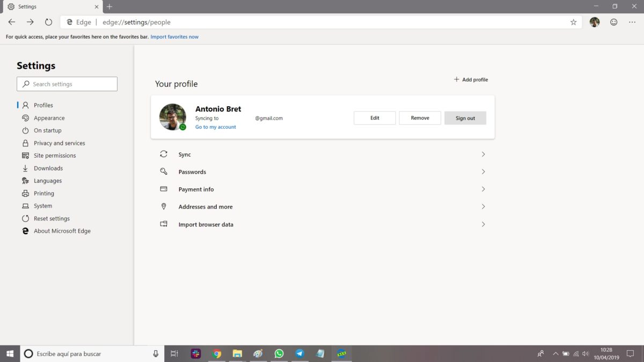Open a new tab with plus icon
This screenshot has height=362, width=644.
click(109, 6)
